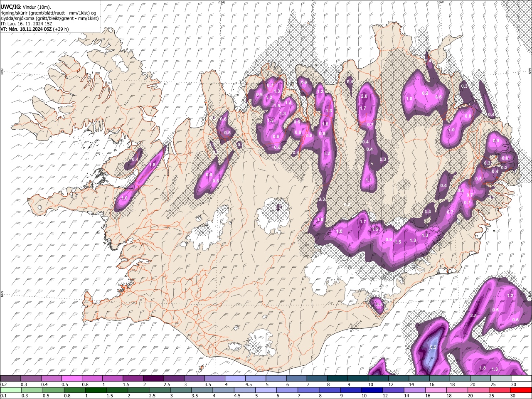Pick the dark purple 2 swatch in the purple legend row
532x399 pixels.
point(153,378)
